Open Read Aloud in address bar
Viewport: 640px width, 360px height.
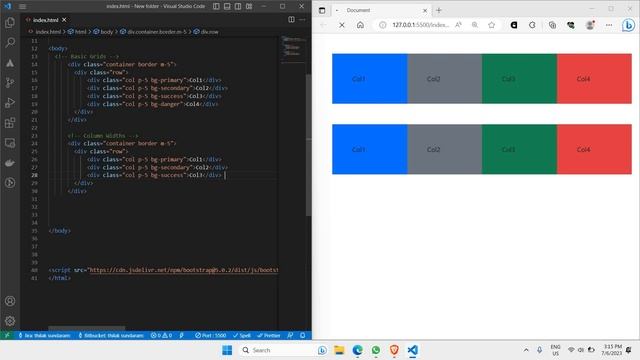458,25
